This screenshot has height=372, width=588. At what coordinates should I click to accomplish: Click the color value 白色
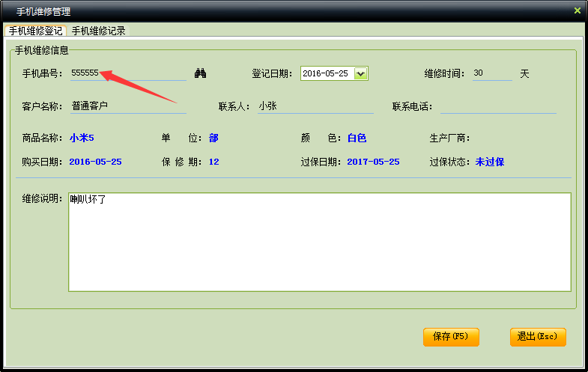(357, 138)
